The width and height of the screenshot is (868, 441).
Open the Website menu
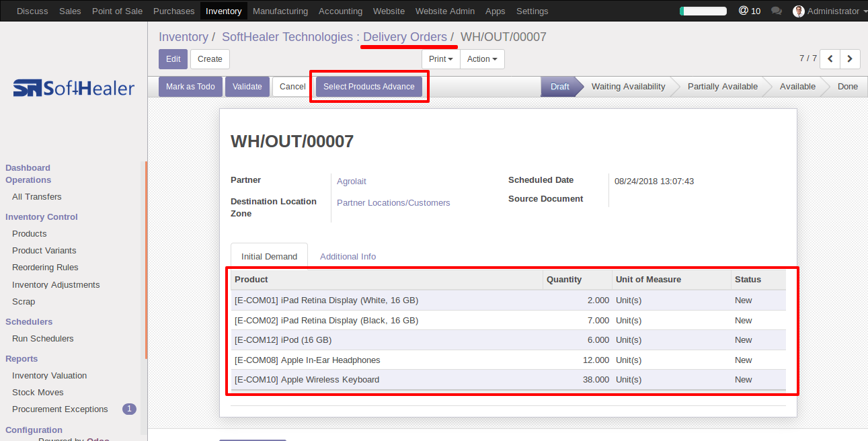389,11
